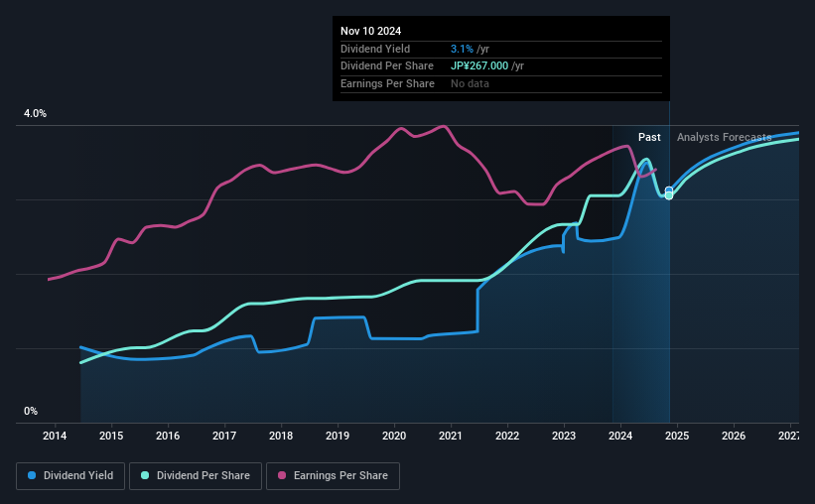Click the 2022 x-axis year label

pos(507,436)
